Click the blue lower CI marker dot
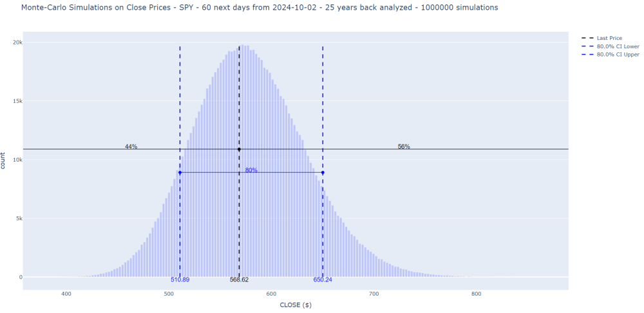 pyautogui.click(x=180, y=173)
